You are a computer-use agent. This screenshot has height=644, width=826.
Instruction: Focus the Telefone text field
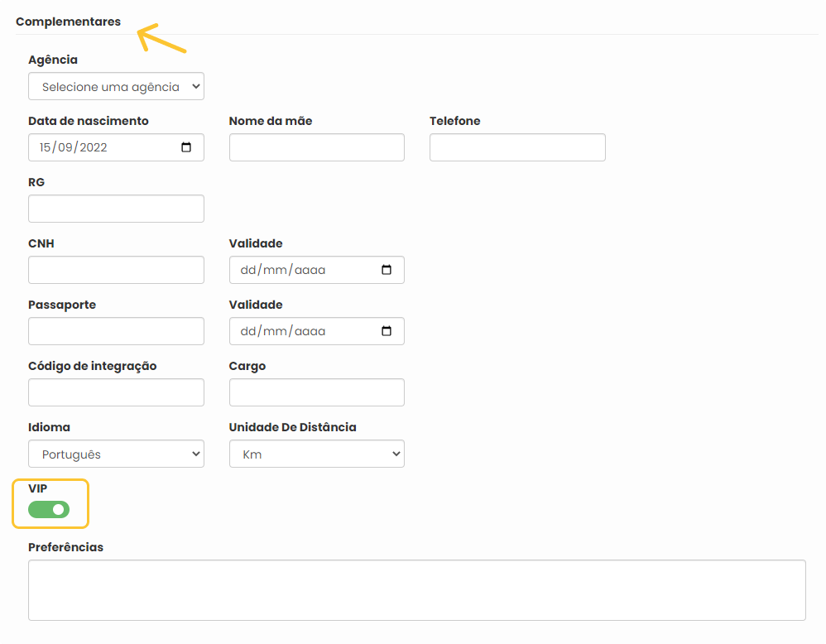pyautogui.click(x=517, y=147)
